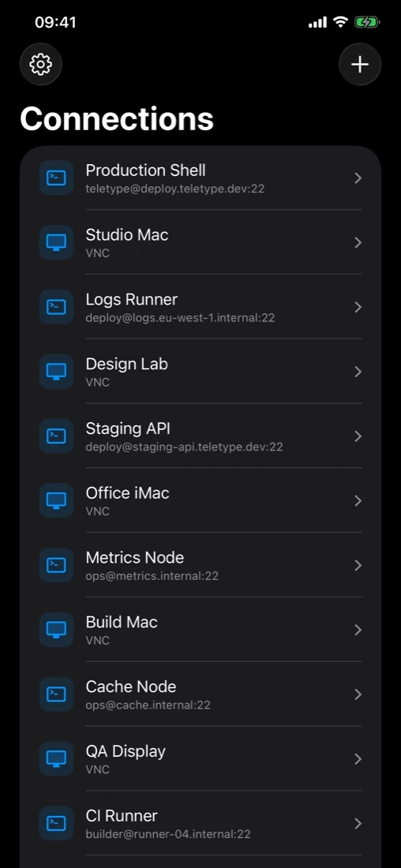Open Metrics Node via its chevron
Screen dimensions: 401x868
click(x=358, y=565)
